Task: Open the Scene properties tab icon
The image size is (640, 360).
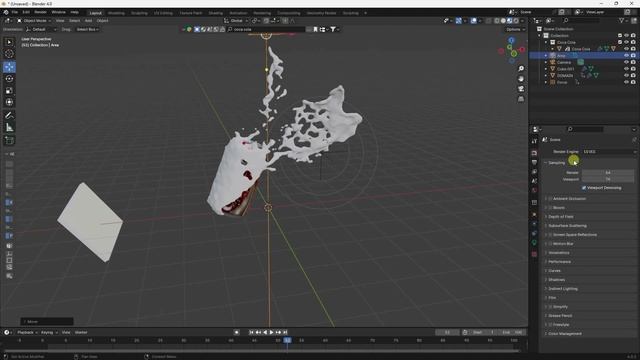Action: click(x=534, y=181)
